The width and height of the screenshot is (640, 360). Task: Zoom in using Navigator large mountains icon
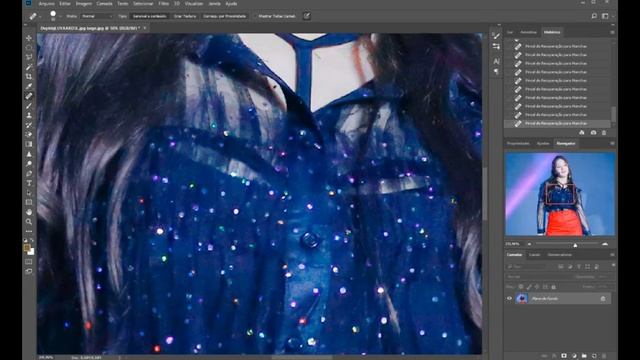pos(605,244)
